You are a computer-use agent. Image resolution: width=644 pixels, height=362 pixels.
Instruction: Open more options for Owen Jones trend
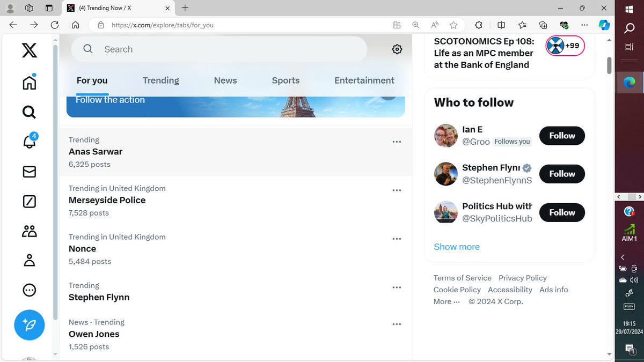(x=397, y=324)
